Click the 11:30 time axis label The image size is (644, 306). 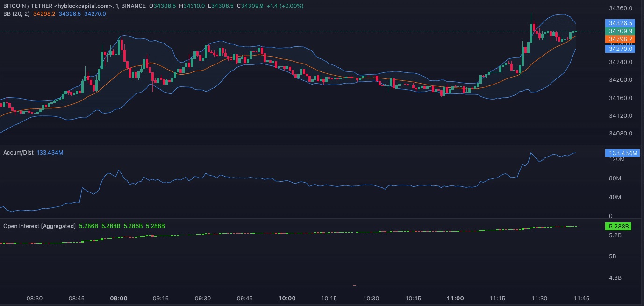pos(539,299)
